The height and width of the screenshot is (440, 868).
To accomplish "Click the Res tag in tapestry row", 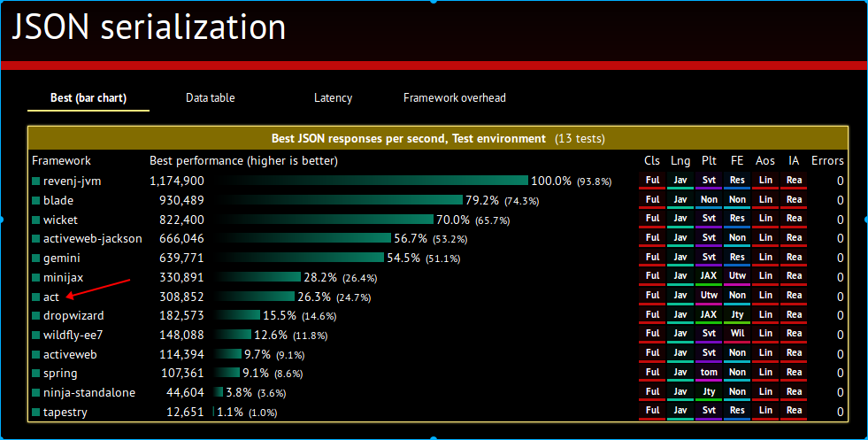I will pyautogui.click(x=737, y=411).
